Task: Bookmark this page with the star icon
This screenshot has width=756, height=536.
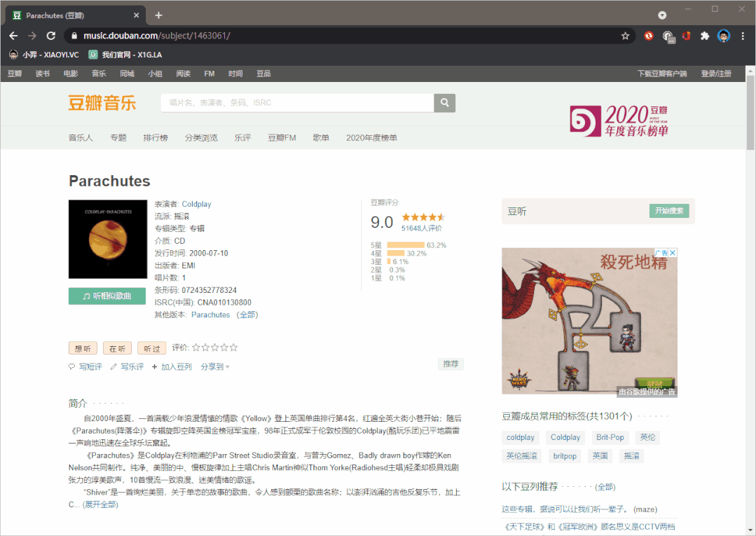Action: coord(626,36)
